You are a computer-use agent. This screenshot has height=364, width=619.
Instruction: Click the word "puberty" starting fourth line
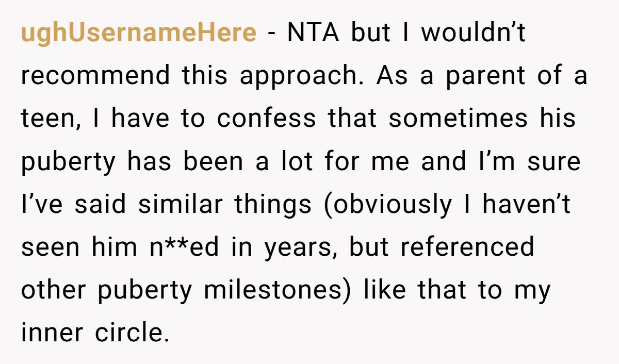(x=69, y=162)
